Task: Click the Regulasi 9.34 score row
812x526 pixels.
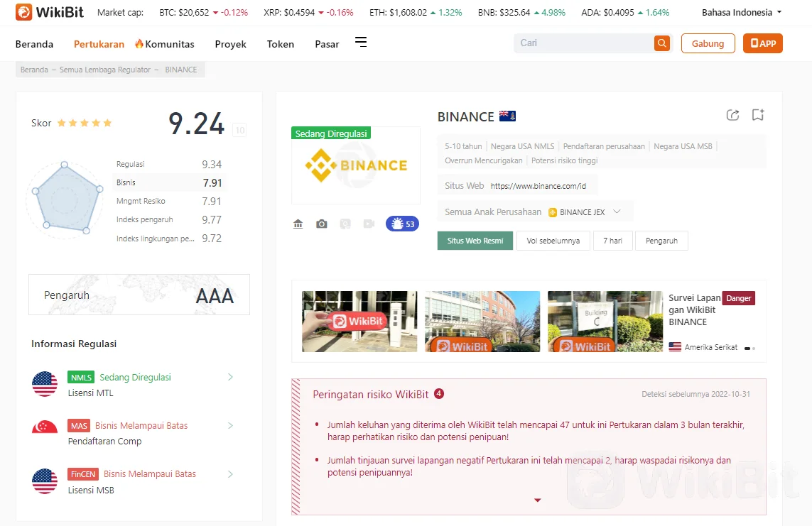Action: [169, 164]
